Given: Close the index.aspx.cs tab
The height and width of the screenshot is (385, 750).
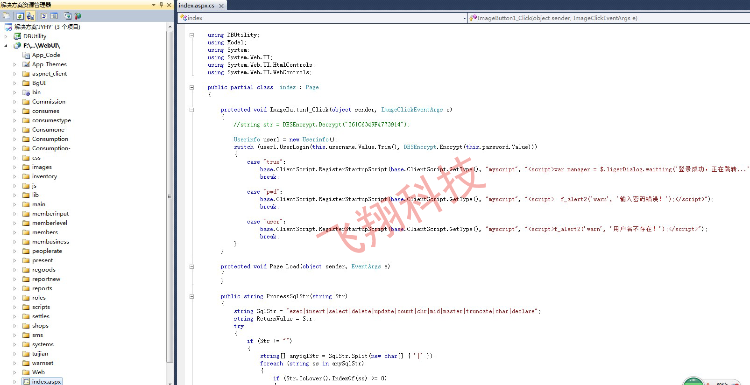Looking at the screenshot, I should 221,6.
